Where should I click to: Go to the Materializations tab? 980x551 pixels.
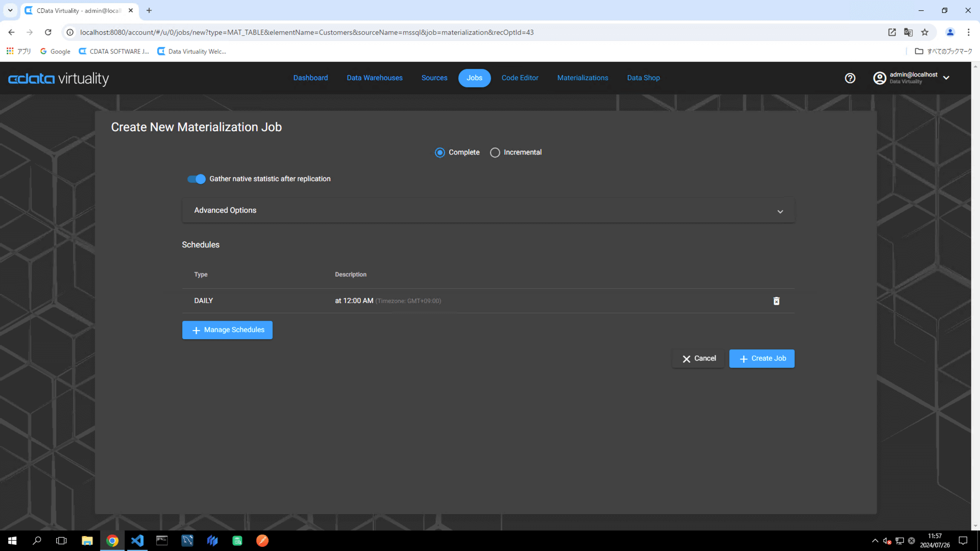click(582, 78)
